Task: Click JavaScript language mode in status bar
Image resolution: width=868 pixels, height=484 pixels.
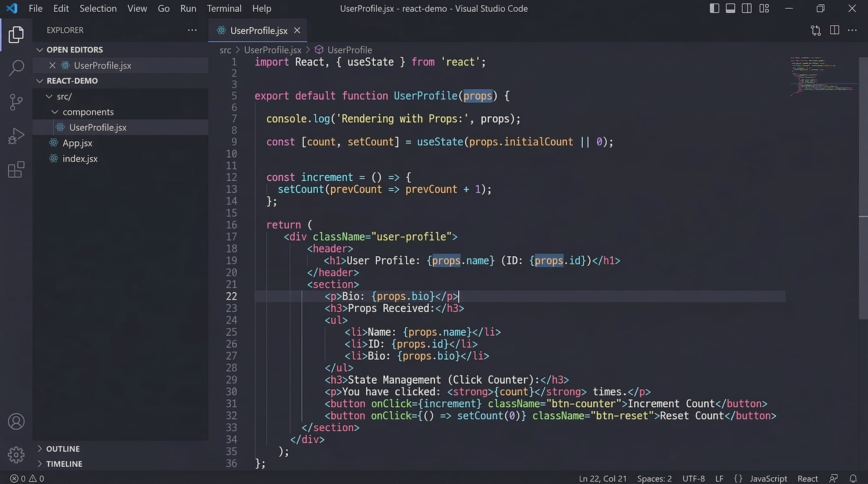Action: (x=768, y=478)
